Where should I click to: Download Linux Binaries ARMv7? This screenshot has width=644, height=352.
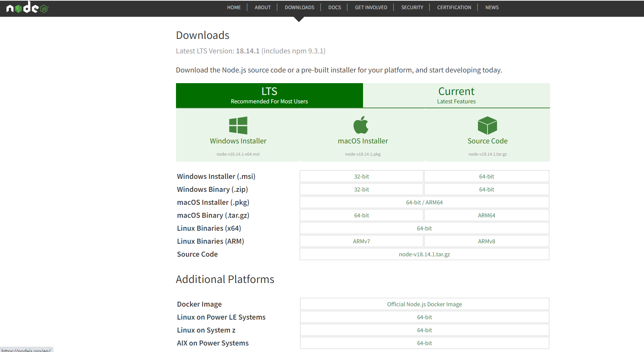pyautogui.click(x=362, y=241)
